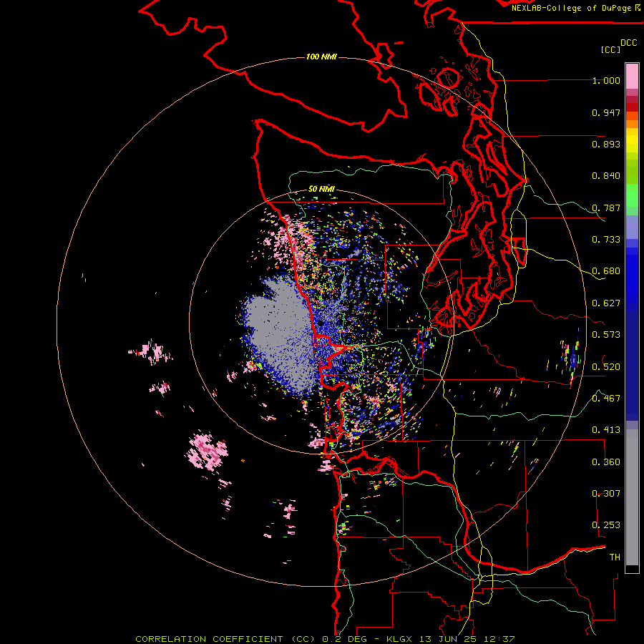Click the 0.733 color scale value

pyautogui.click(x=606, y=240)
